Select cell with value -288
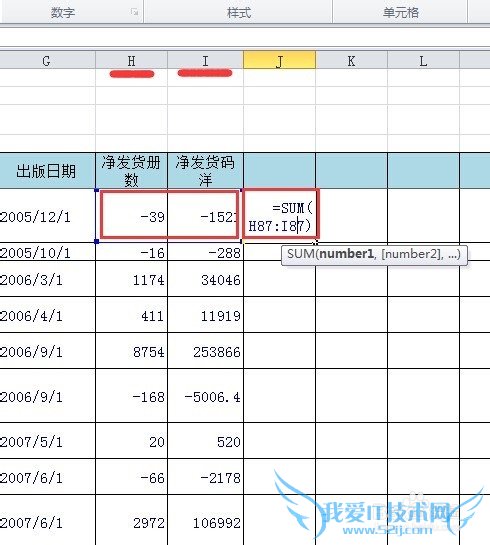Viewport: 490px width, 545px height. [205, 252]
